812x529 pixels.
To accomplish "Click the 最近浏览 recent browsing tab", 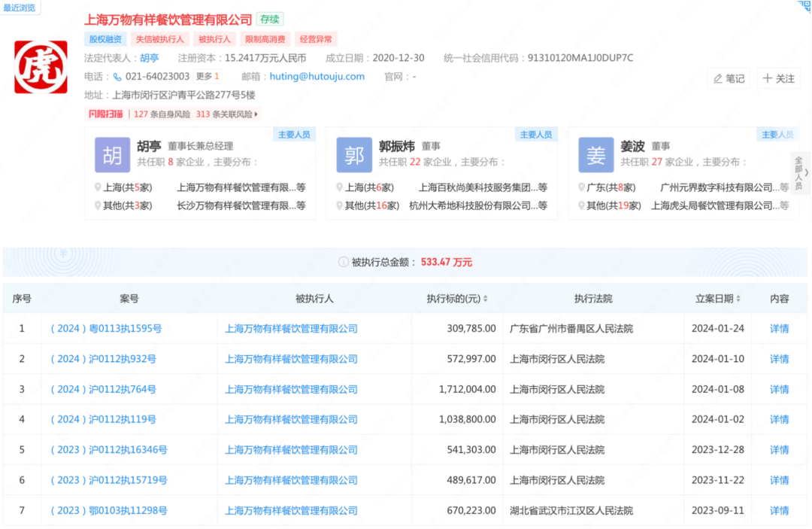I will 20,8.
